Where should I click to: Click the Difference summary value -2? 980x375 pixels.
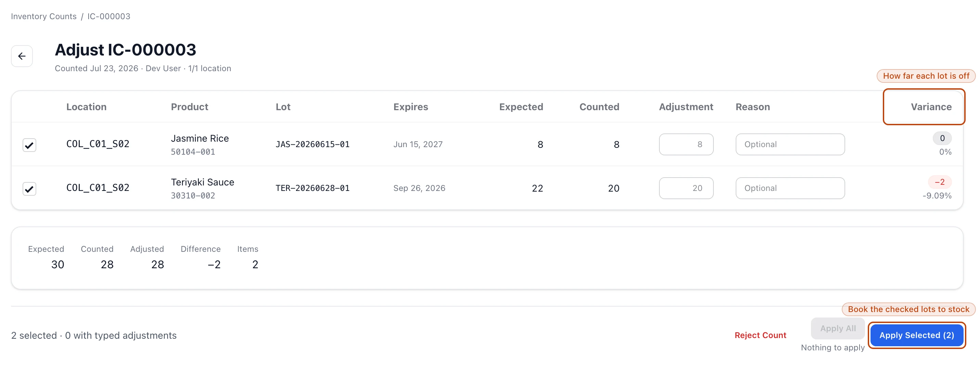coord(214,264)
